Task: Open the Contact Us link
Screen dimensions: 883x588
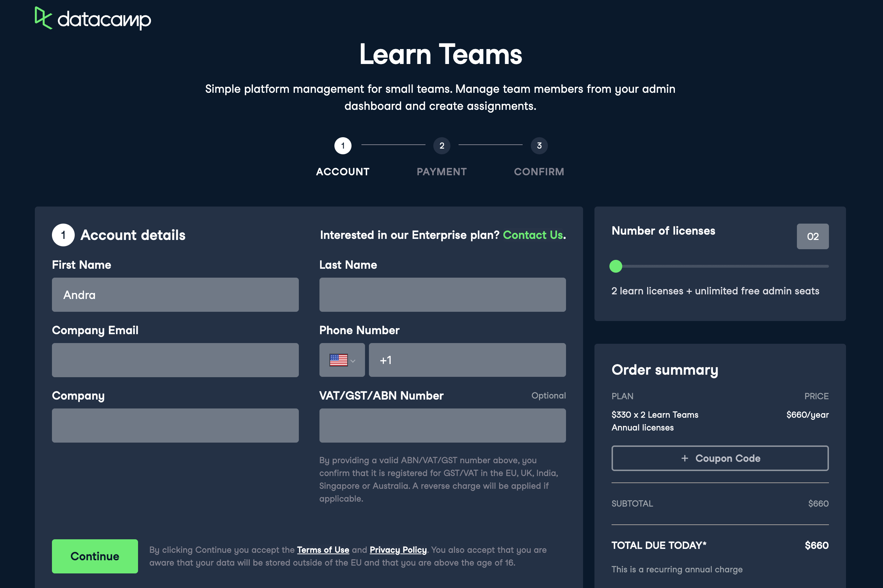Action: click(533, 235)
